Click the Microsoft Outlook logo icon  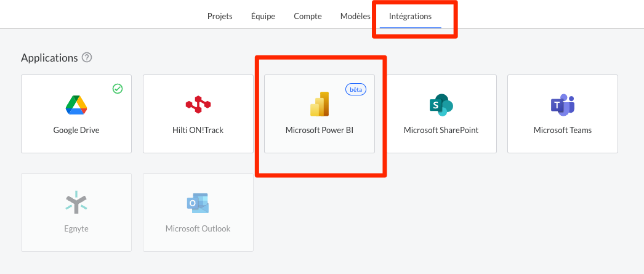coord(198,203)
